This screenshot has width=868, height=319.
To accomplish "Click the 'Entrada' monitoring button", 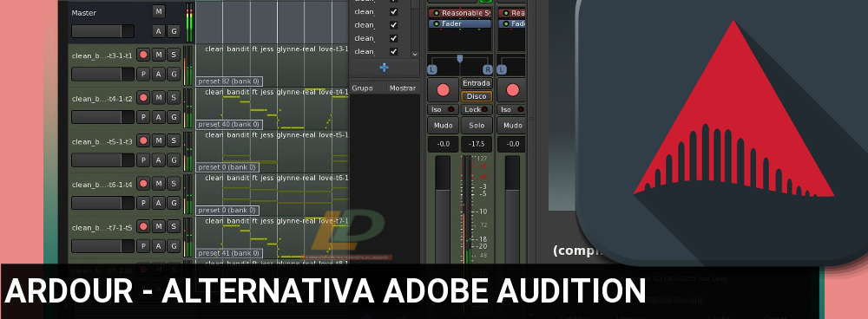I will [477, 83].
